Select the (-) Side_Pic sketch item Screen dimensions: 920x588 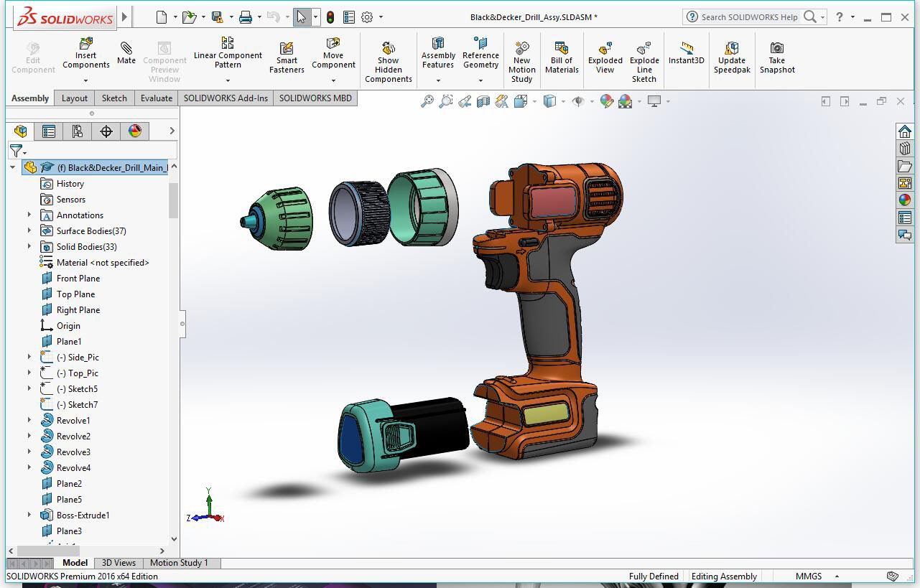pyautogui.click(x=78, y=357)
